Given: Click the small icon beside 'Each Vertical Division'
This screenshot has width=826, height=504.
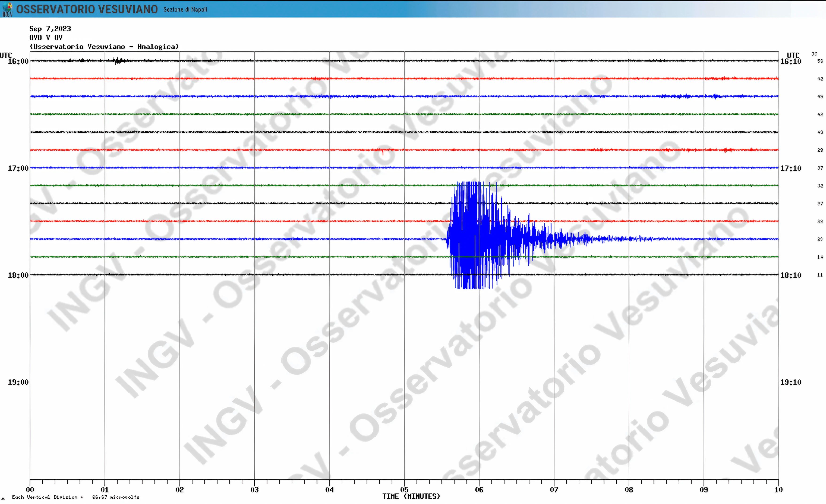Looking at the screenshot, I should [3, 499].
